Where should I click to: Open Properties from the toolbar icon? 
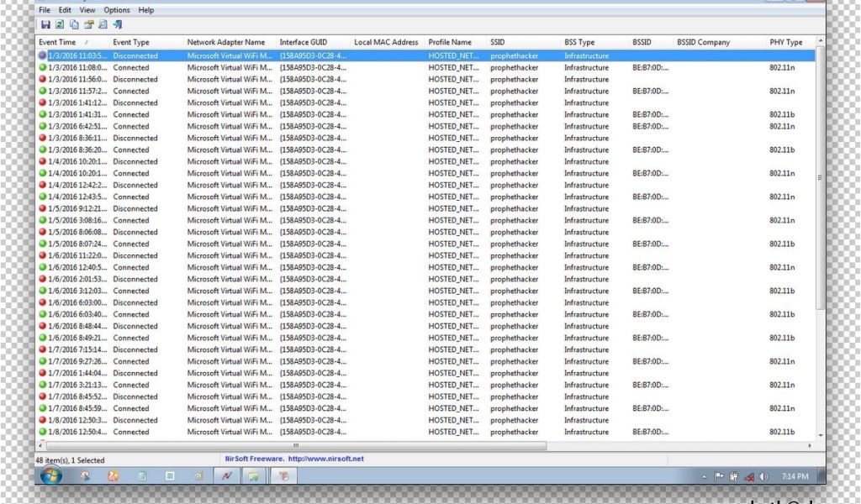(88, 24)
